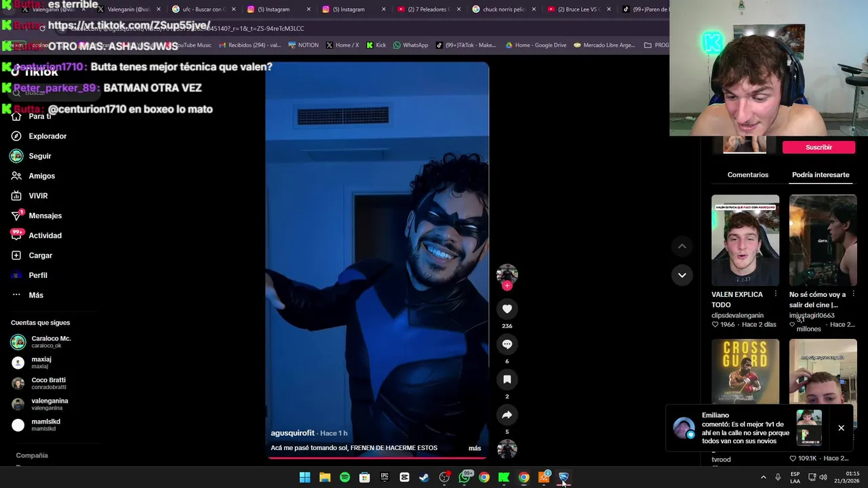Click the Suscribir button

[x=818, y=147]
